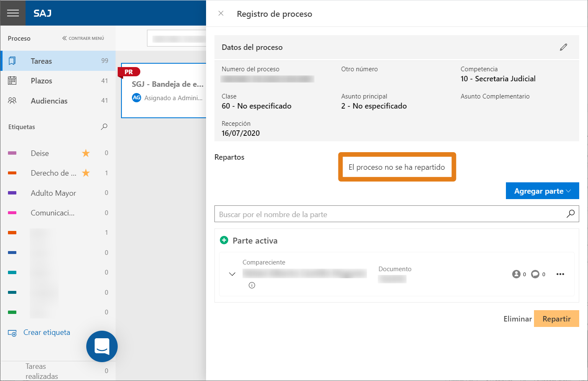Click the person icon with count 0
The height and width of the screenshot is (381, 588).
coord(516,274)
